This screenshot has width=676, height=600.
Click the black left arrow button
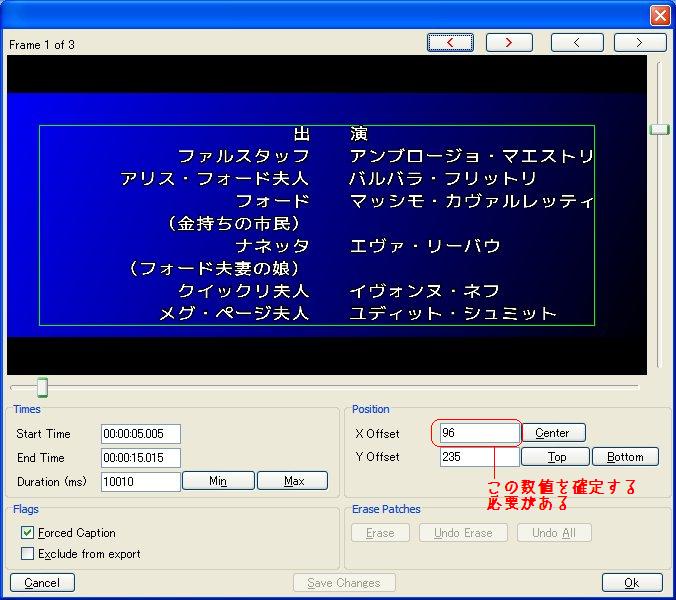click(577, 43)
